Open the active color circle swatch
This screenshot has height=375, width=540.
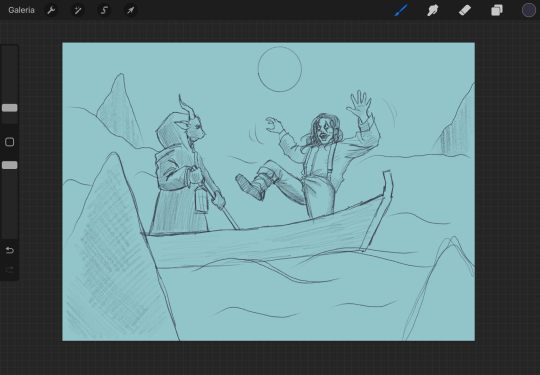click(529, 10)
